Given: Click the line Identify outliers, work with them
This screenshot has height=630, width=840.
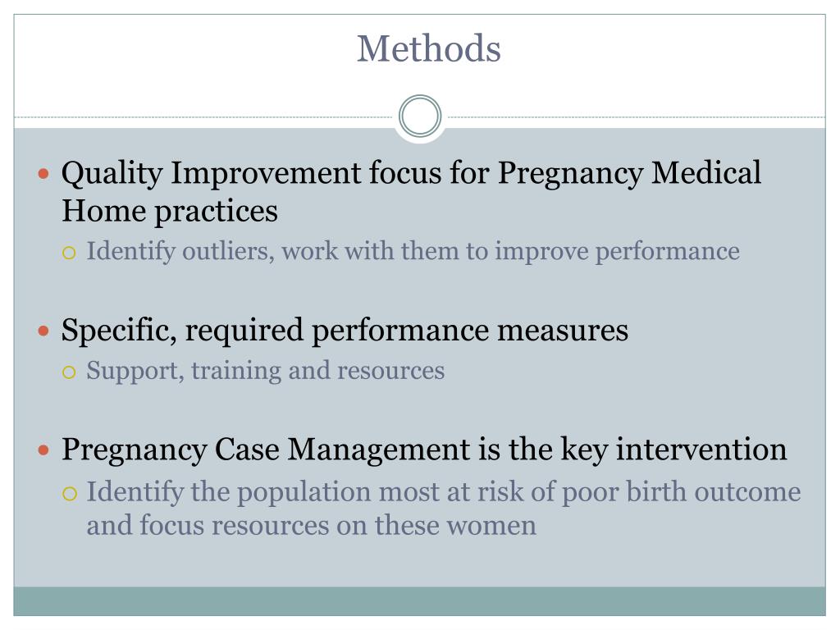Looking at the screenshot, I should [x=413, y=251].
